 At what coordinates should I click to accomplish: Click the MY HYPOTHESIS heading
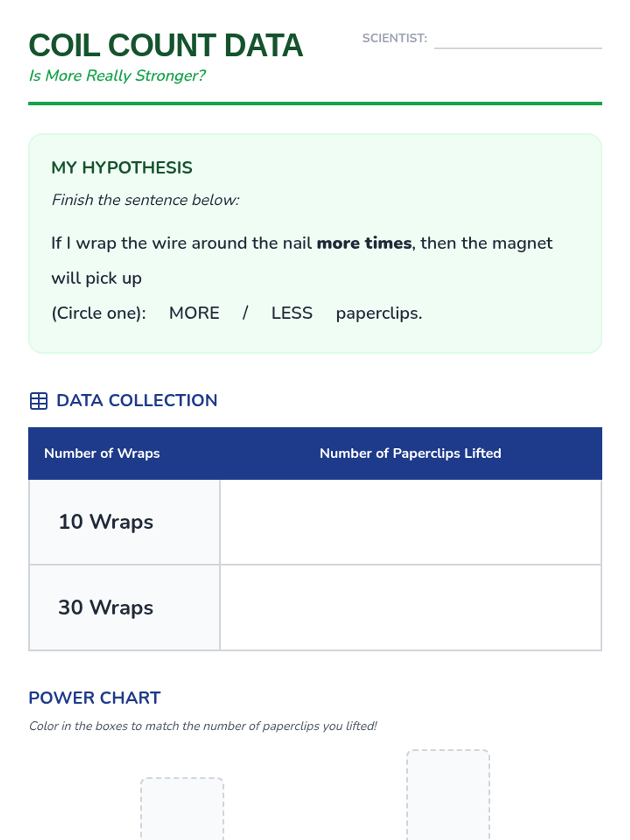tap(122, 167)
